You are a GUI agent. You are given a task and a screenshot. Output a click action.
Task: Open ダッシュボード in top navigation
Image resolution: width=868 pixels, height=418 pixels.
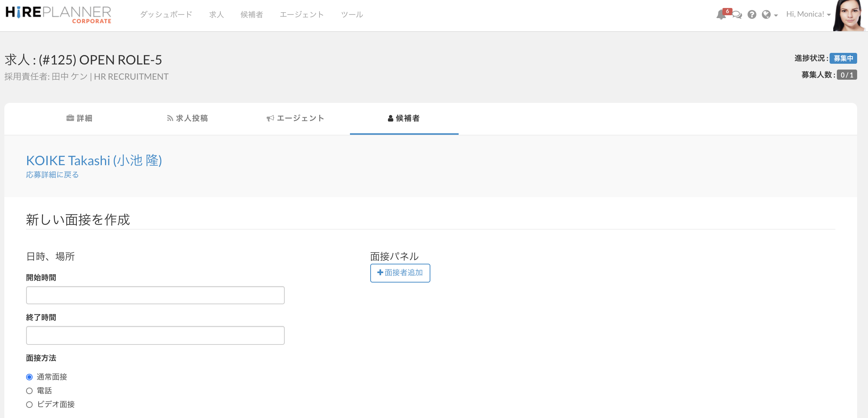[x=166, y=14]
